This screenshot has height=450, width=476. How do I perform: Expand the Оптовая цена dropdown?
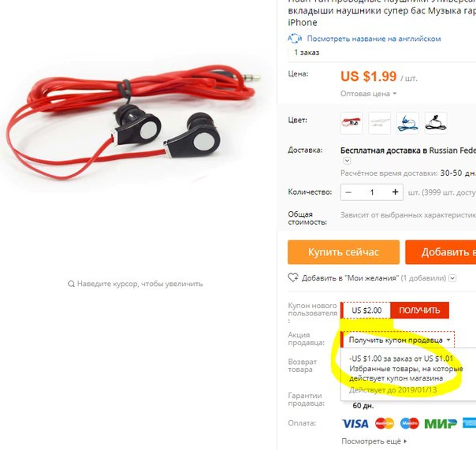368,94
